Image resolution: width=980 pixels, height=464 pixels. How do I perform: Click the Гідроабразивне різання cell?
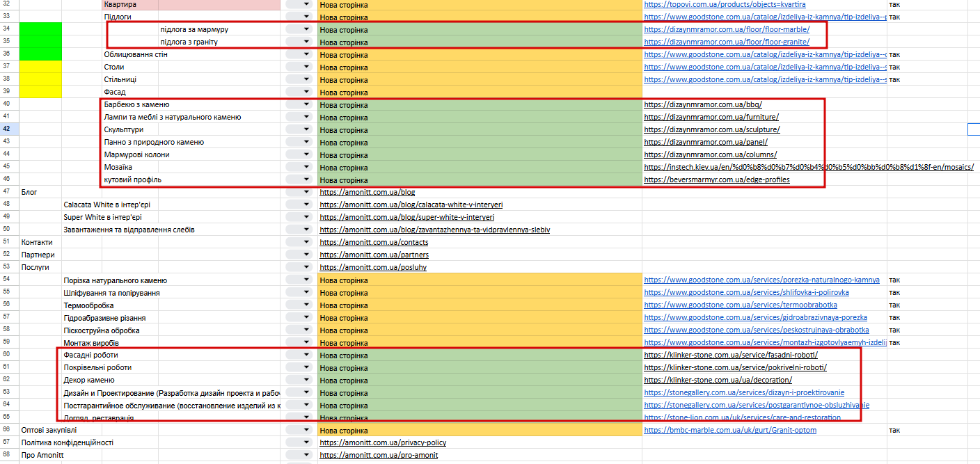coord(104,318)
